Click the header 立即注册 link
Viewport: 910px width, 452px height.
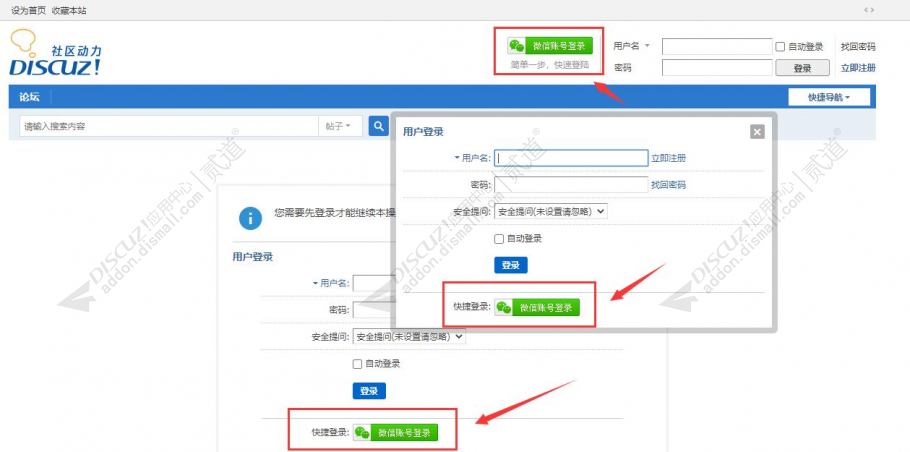pyautogui.click(x=858, y=68)
